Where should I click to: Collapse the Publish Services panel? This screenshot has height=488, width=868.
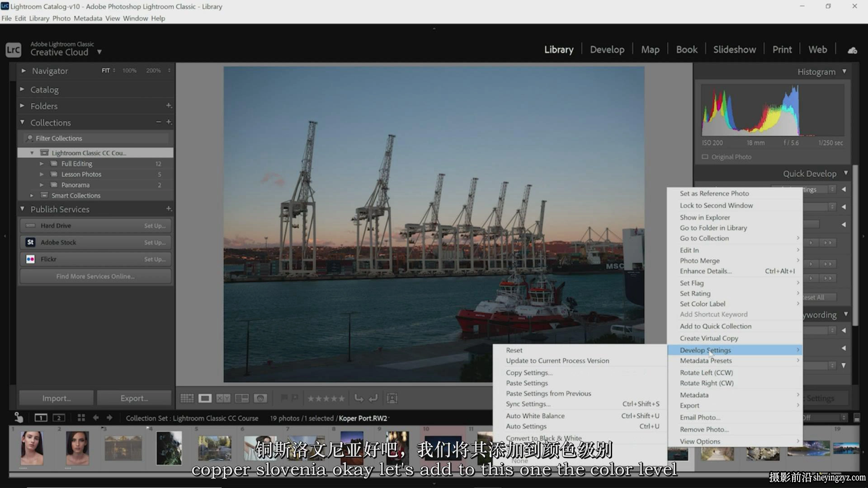(x=22, y=208)
